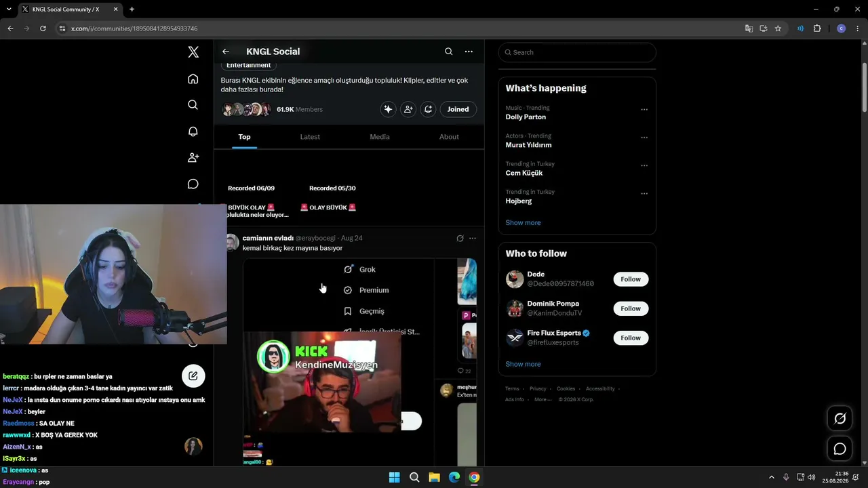Click Premium in the post's menu image
Viewport: 868px width, 488px height.
(x=366, y=290)
